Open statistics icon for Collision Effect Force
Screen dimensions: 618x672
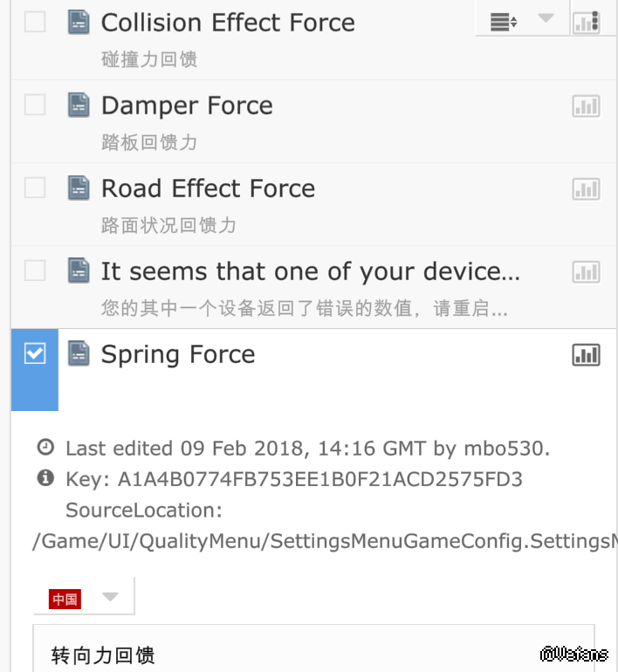pyautogui.click(x=587, y=23)
